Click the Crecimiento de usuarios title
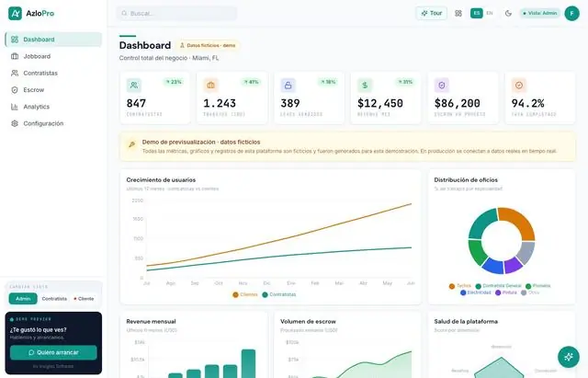588x378 pixels. click(161, 180)
